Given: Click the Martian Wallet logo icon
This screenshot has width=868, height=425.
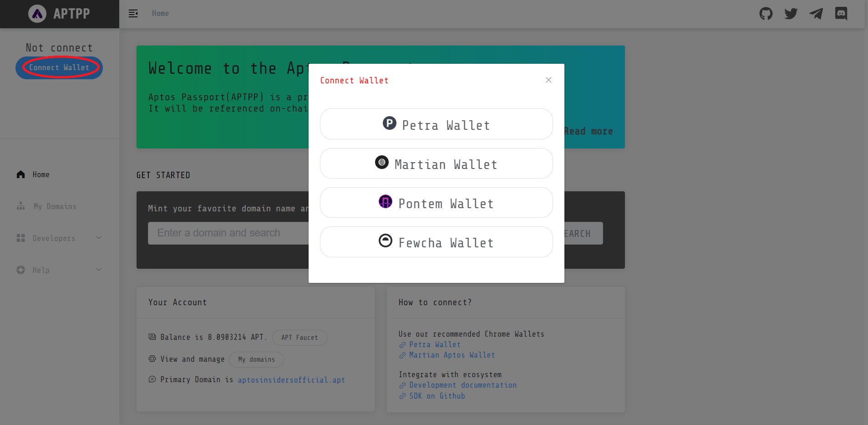Looking at the screenshot, I should [382, 162].
